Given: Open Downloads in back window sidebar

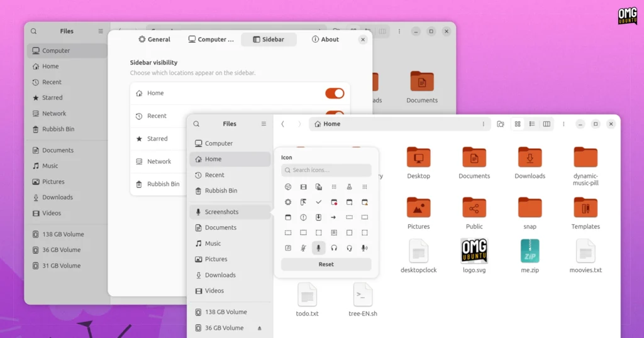Looking at the screenshot, I should (x=67, y=197).
